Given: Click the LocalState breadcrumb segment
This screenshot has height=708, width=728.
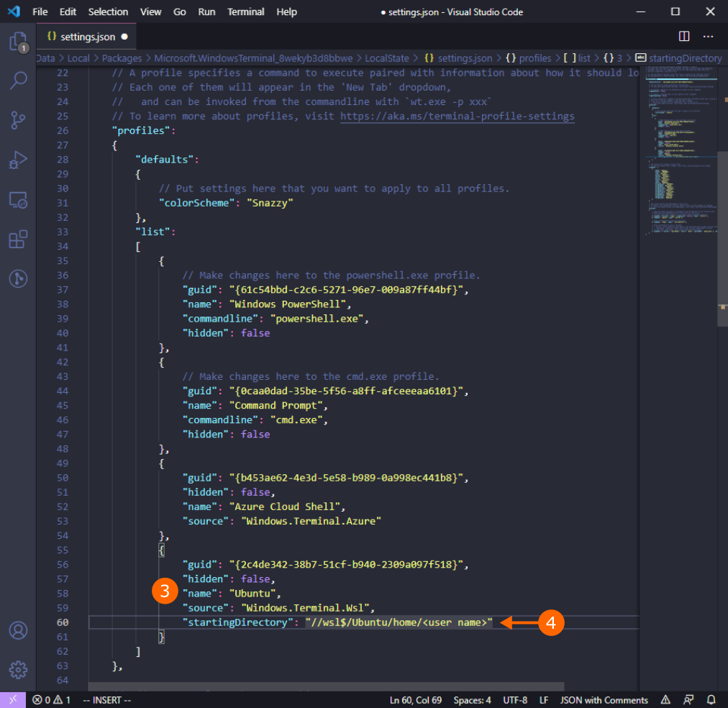Looking at the screenshot, I should tap(387, 58).
